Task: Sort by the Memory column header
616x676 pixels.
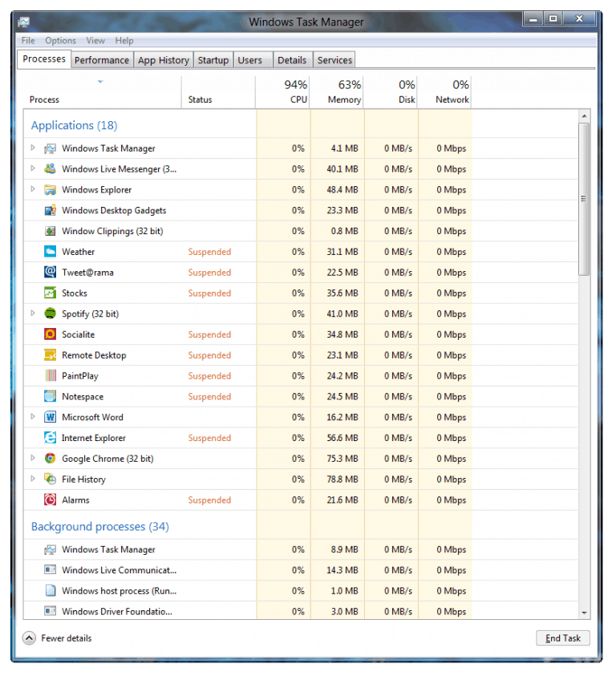Action: pyautogui.click(x=337, y=92)
